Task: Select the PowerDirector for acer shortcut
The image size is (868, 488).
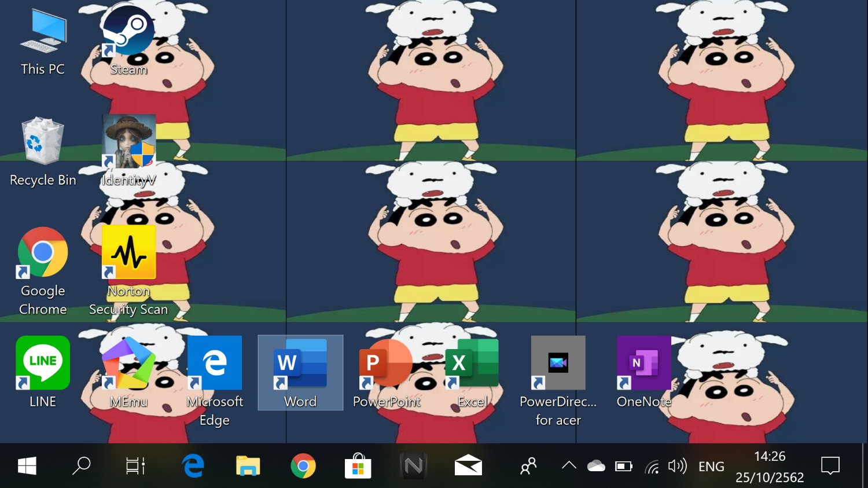Action: point(558,381)
